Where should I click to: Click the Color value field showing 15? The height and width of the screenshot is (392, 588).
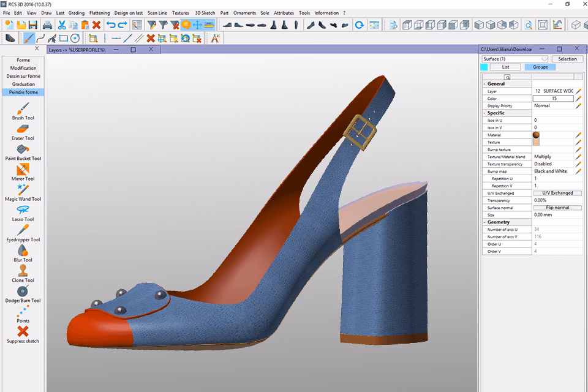pos(553,99)
